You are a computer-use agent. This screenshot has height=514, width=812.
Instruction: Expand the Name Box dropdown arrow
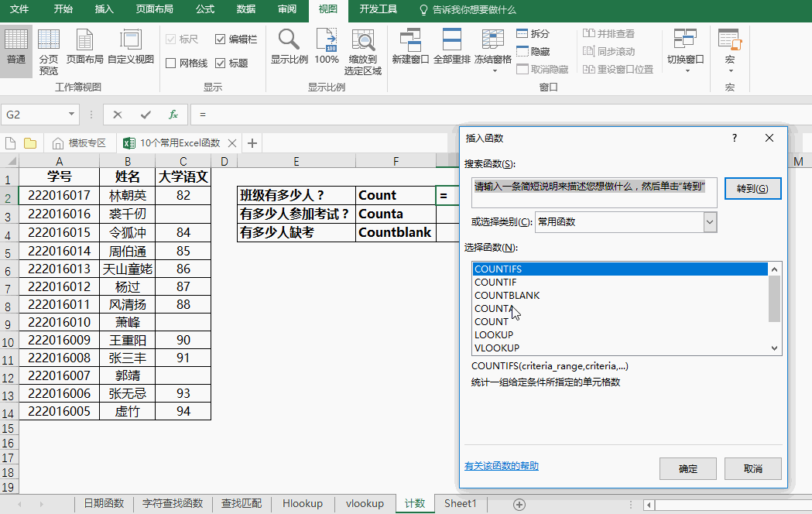tap(72, 115)
